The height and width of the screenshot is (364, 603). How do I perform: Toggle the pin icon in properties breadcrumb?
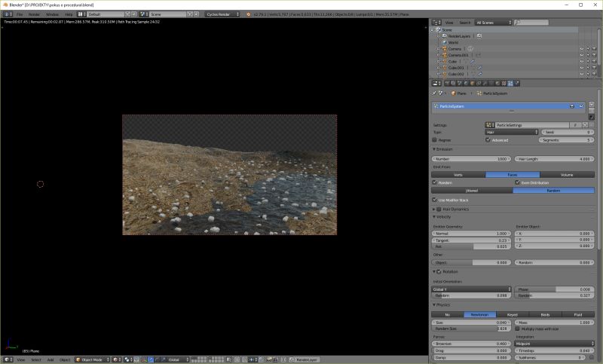[434, 93]
